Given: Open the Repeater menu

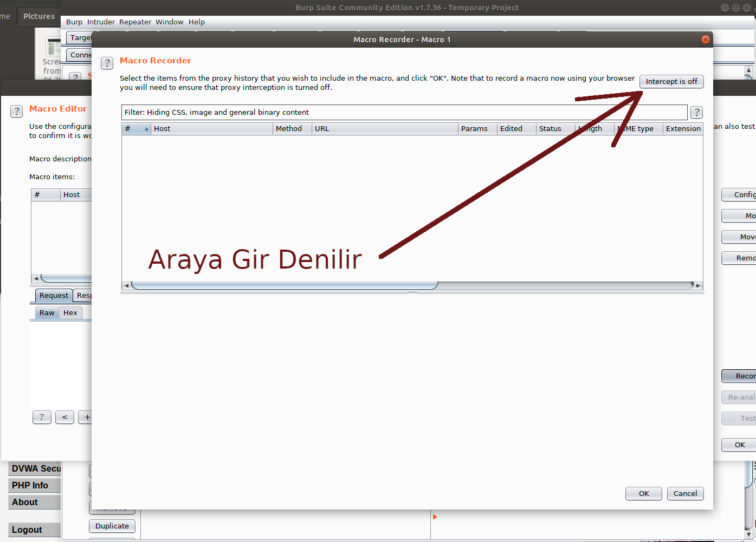Looking at the screenshot, I should (x=135, y=22).
